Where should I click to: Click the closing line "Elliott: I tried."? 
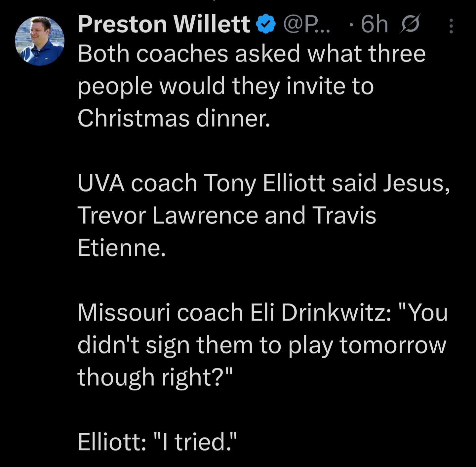click(x=157, y=442)
